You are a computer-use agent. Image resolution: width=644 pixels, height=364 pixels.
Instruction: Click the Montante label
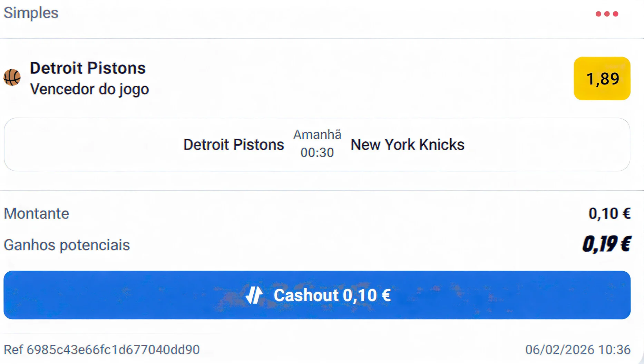pyautogui.click(x=37, y=214)
